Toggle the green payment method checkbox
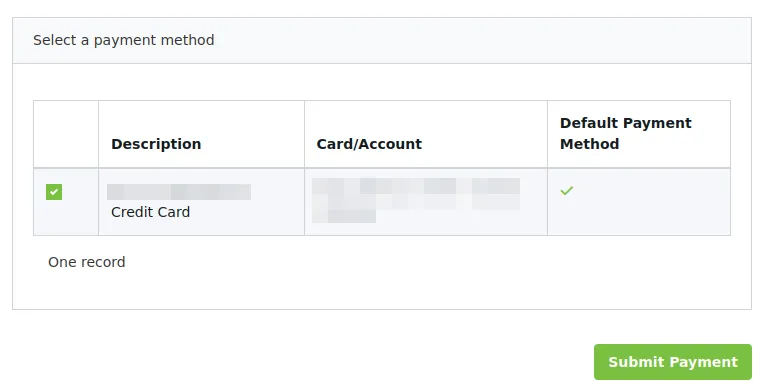This screenshot has height=388, width=761. [54, 192]
